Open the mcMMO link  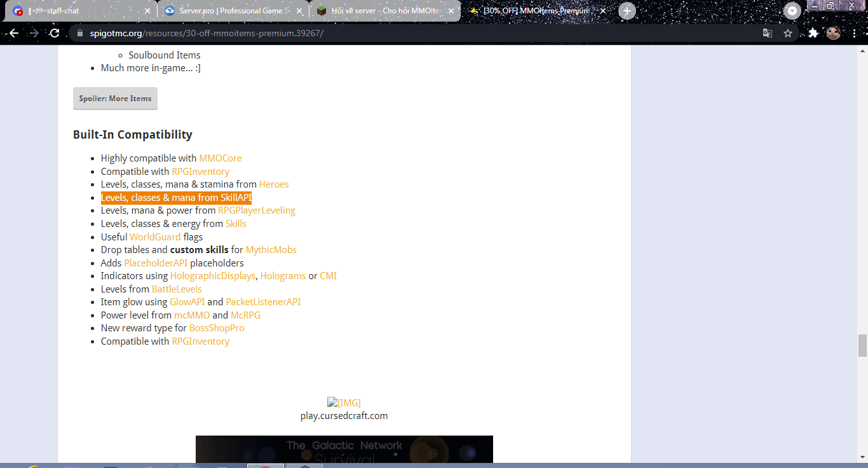[192, 315]
